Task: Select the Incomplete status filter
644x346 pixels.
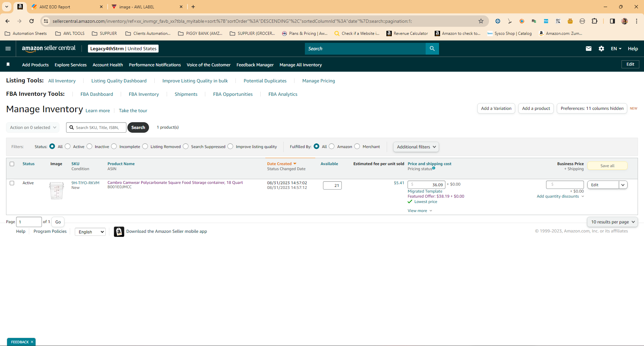Action: (x=114, y=146)
